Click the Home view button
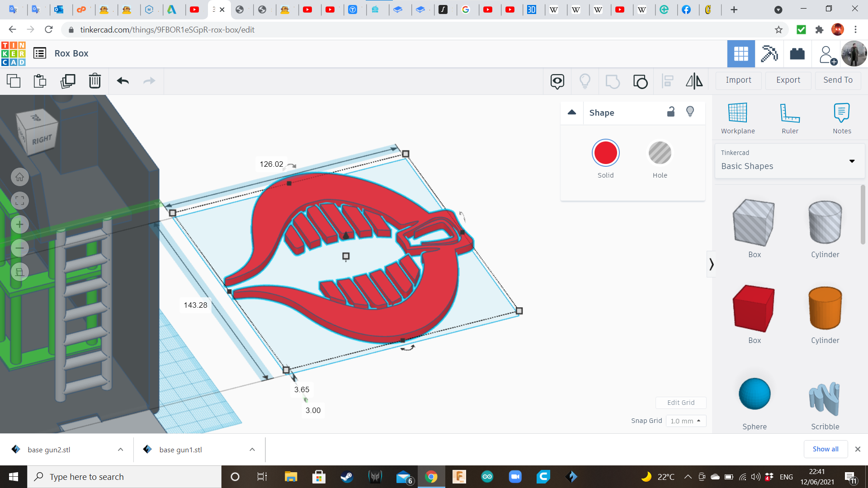This screenshot has width=868, height=488. [20, 177]
